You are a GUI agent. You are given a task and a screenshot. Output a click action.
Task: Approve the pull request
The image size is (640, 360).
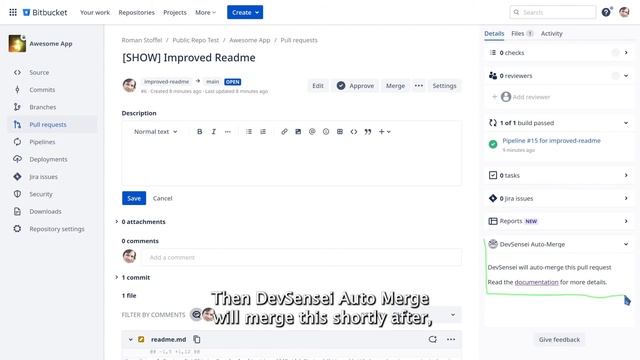[x=355, y=86]
